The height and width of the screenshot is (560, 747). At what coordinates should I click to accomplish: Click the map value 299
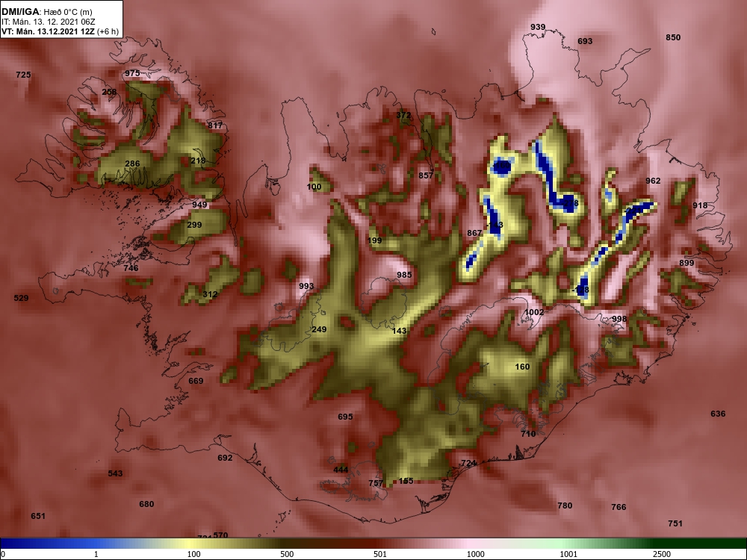click(194, 225)
